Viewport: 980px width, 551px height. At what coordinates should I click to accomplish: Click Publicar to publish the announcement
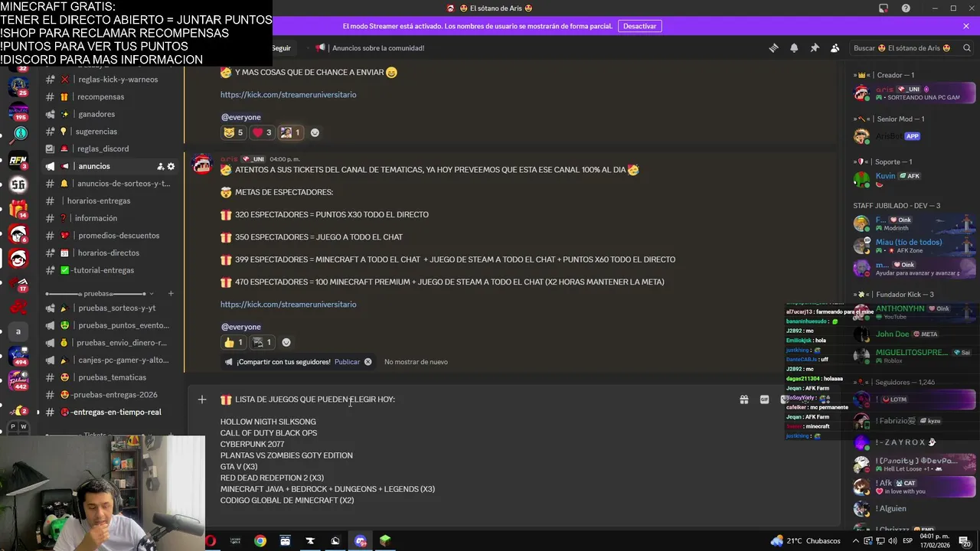pos(347,362)
